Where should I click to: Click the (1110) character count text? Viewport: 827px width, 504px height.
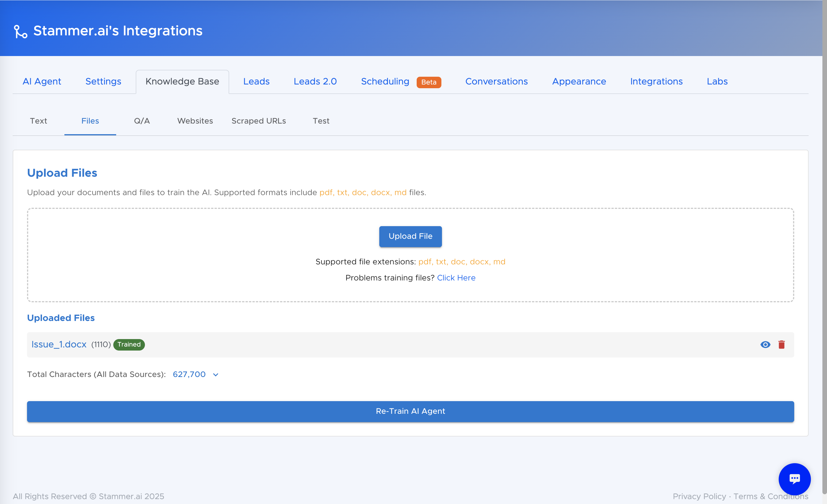[101, 345]
